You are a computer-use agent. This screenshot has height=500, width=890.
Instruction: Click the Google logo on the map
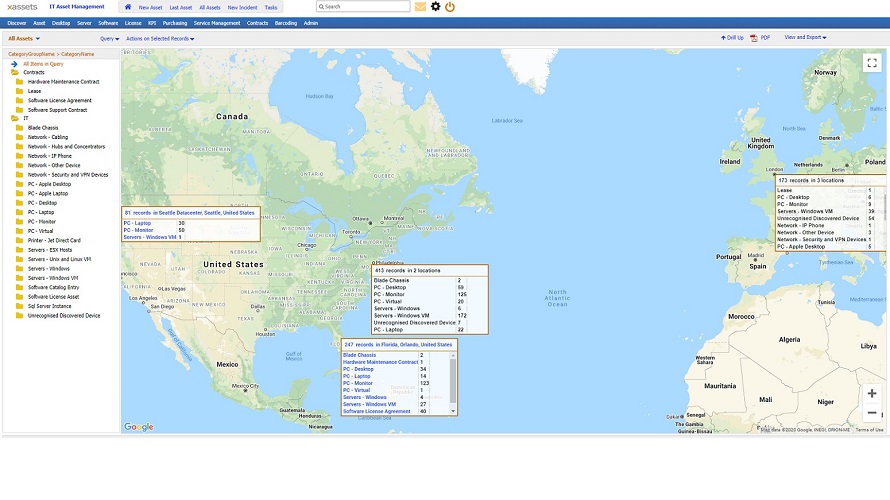(139, 427)
